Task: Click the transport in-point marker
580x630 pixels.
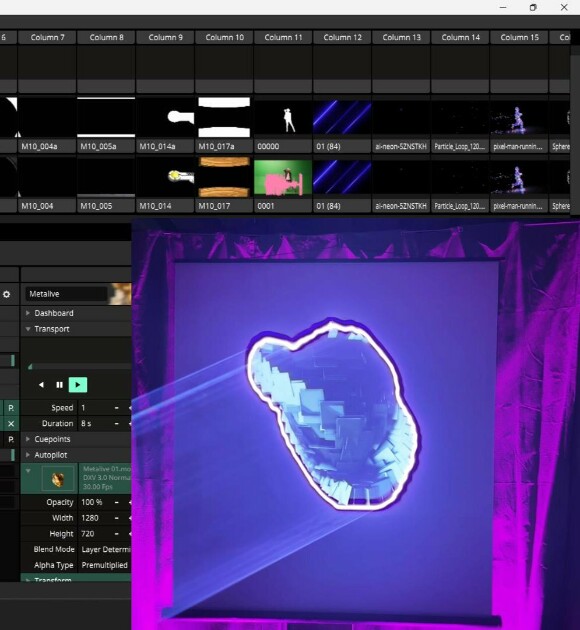Action: (x=30, y=366)
